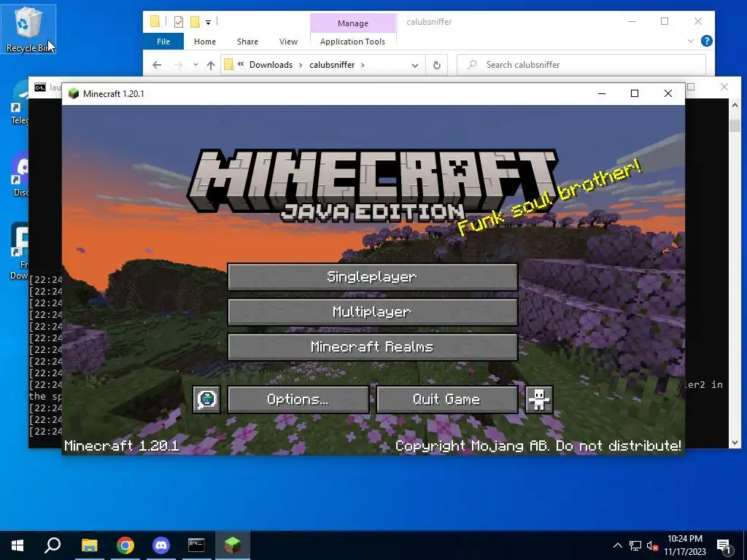Screen dimensions: 747x560
Task: Click Properties quick access toolbar icon
Action: point(179,21)
